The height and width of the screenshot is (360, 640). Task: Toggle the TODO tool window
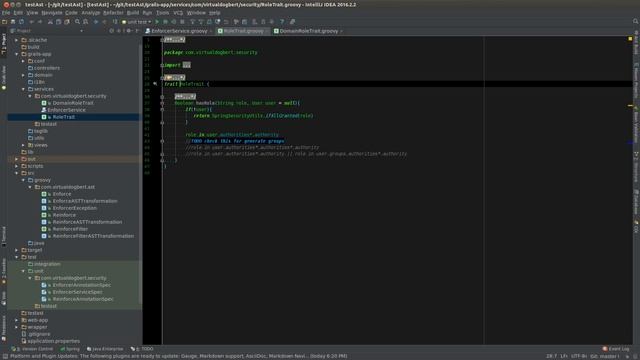click(x=142, y=349)
